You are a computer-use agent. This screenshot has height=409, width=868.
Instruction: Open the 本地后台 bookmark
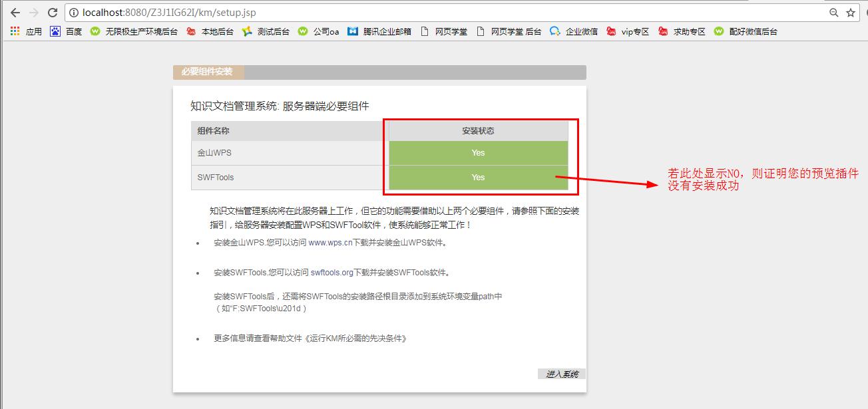click(x=210, y=31)
